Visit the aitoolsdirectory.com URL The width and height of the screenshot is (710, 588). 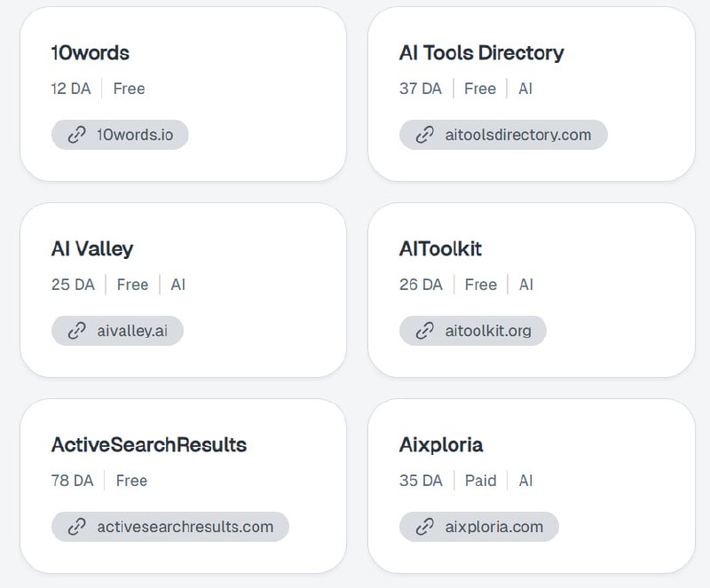(x=517, y=135)
